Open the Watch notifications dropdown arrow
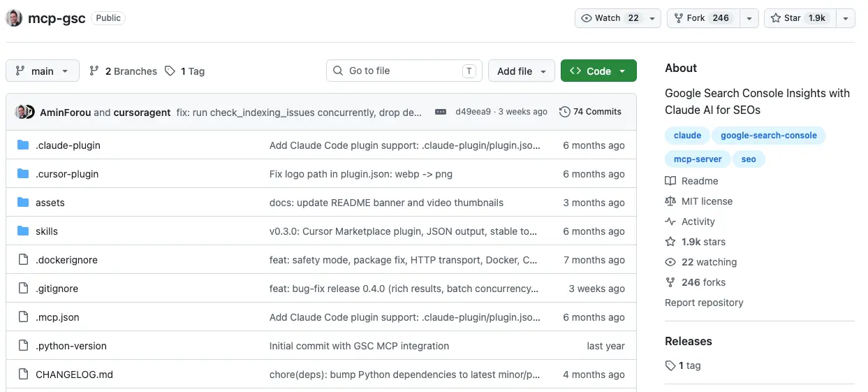 pos(652,18)
